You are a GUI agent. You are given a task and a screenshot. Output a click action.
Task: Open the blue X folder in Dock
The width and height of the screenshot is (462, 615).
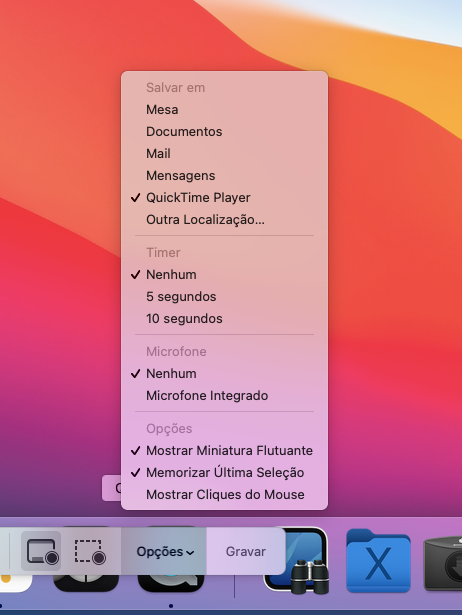click(x=378, y=560)
